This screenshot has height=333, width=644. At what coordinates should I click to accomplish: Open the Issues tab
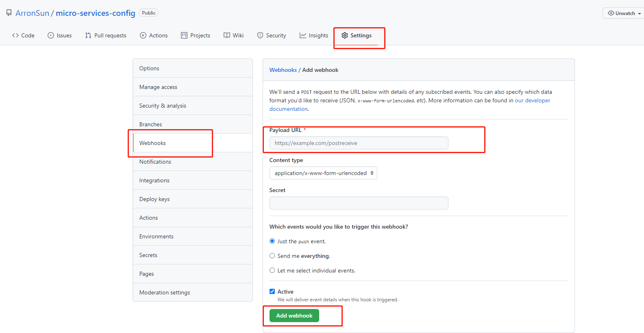pos(60,35)
